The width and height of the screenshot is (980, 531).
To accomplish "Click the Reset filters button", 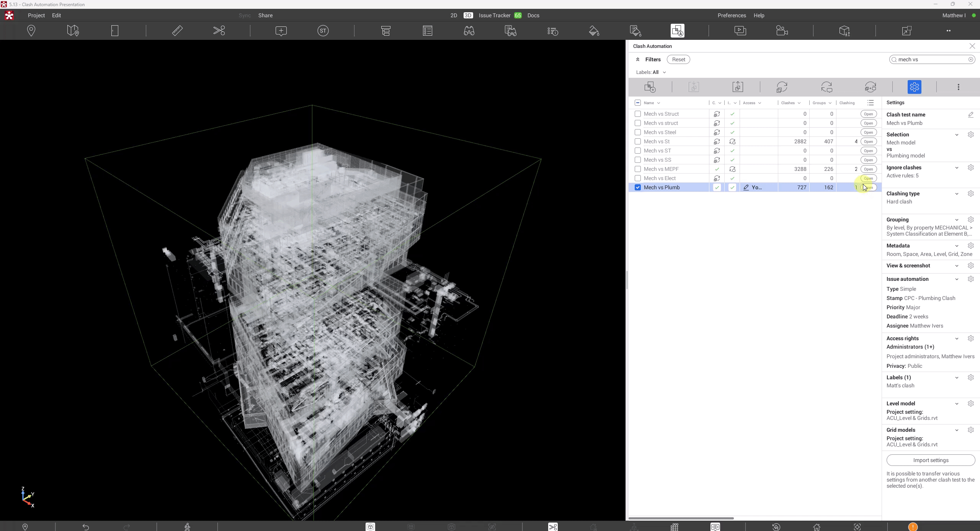I will coord(678,59).
